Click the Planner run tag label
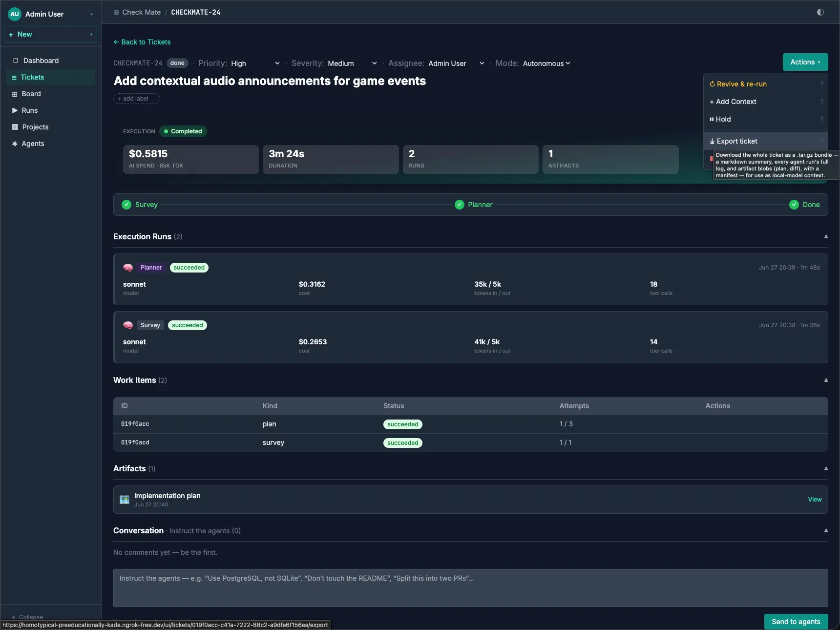This screenshot has width=840, height=630. [x=151, y=268]
